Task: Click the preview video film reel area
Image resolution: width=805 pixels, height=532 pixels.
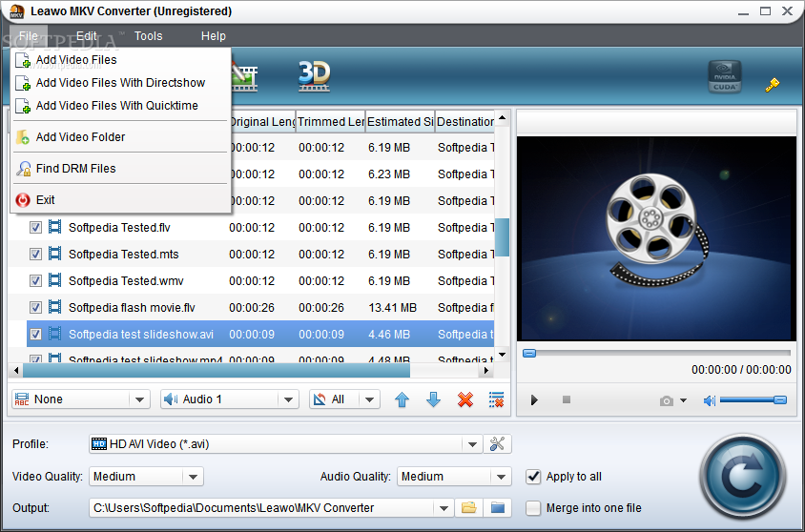Action: tap(656, 238)
